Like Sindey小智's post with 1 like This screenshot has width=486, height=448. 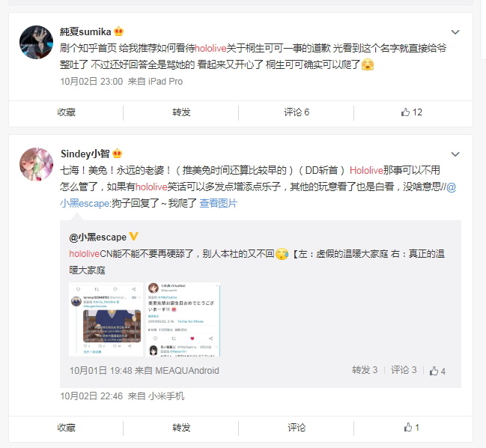coord(412,428)
